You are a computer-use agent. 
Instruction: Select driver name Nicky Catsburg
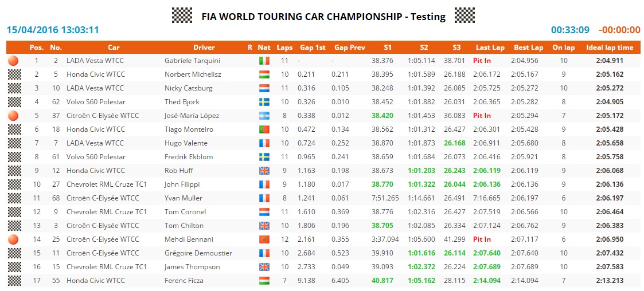coord(188,88)
